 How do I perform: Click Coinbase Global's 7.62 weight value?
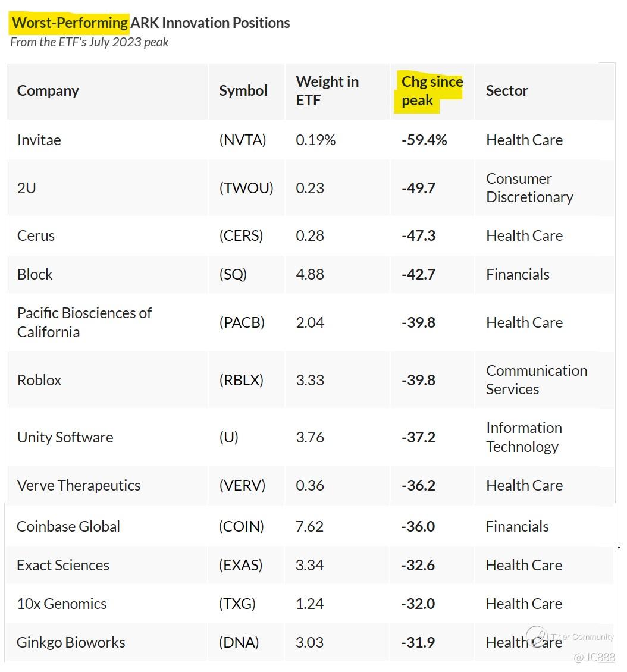tap(310, 526)
